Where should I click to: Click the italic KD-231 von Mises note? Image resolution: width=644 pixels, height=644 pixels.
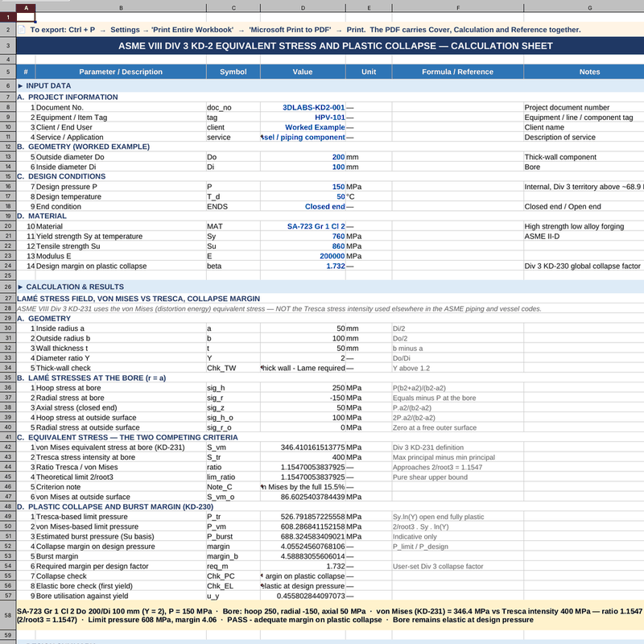click(x=279, y=308)
